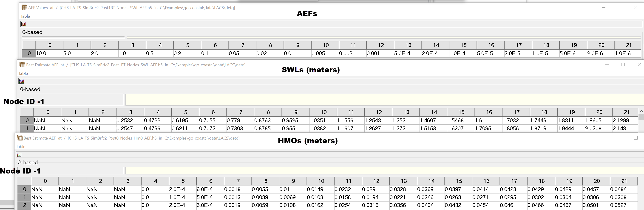The height and width of the screenshot is (210, 644).
Task: Click column 4 header in HMOs table
Action: click(x=155, y=181)
